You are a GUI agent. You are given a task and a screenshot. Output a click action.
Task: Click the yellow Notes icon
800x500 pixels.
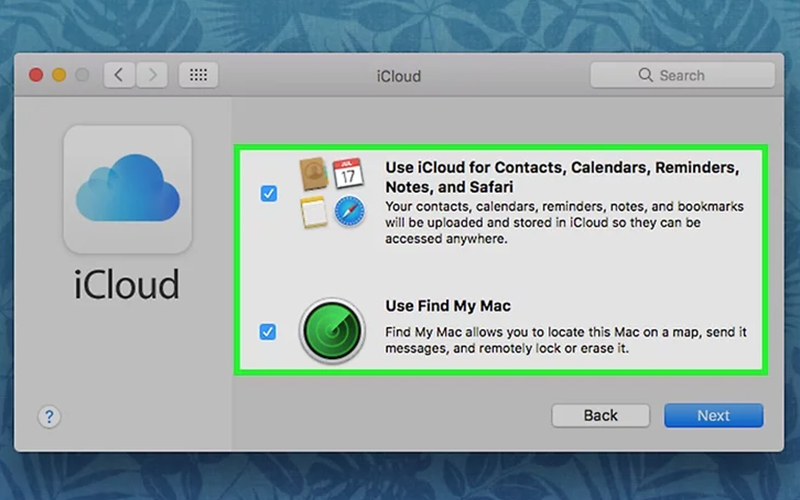(315, 210)
